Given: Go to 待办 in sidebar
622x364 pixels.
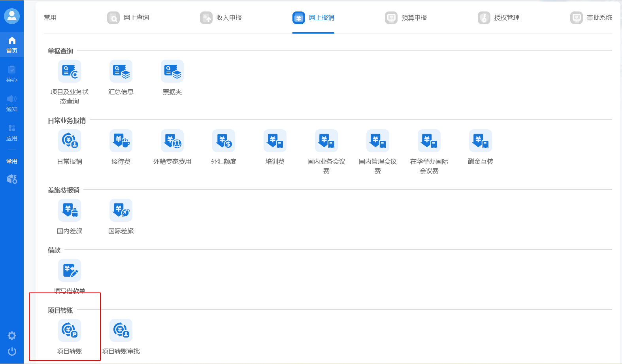Looking at the screenshot, I should [x=12, y=74].
